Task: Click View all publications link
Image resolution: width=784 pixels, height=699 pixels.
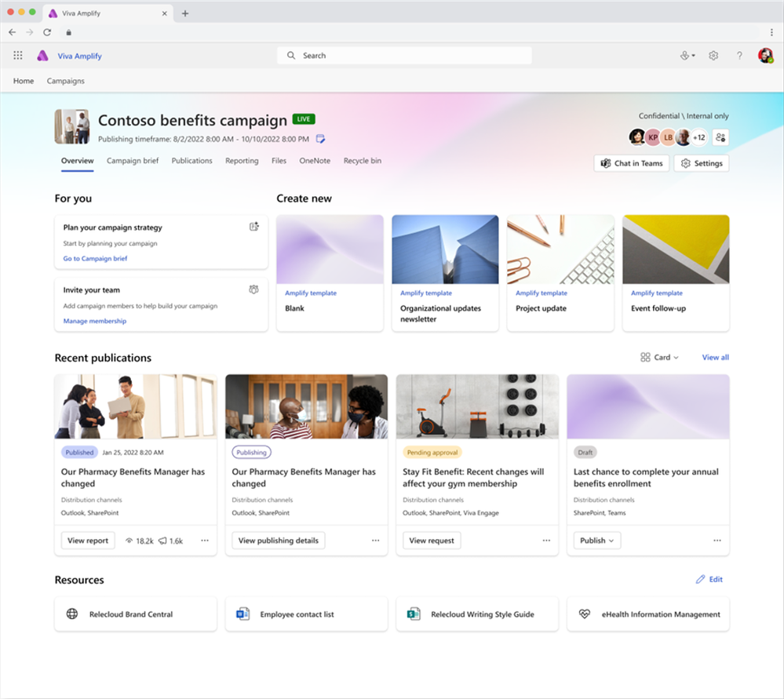Action: (x=716, y=357)
